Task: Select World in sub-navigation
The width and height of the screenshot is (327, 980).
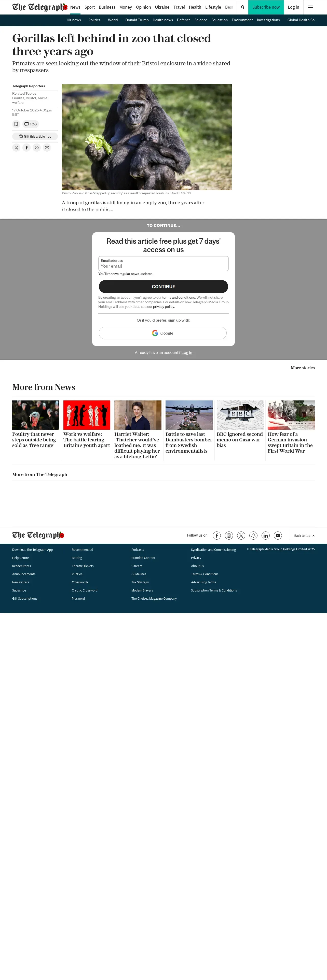Action: 113,20
